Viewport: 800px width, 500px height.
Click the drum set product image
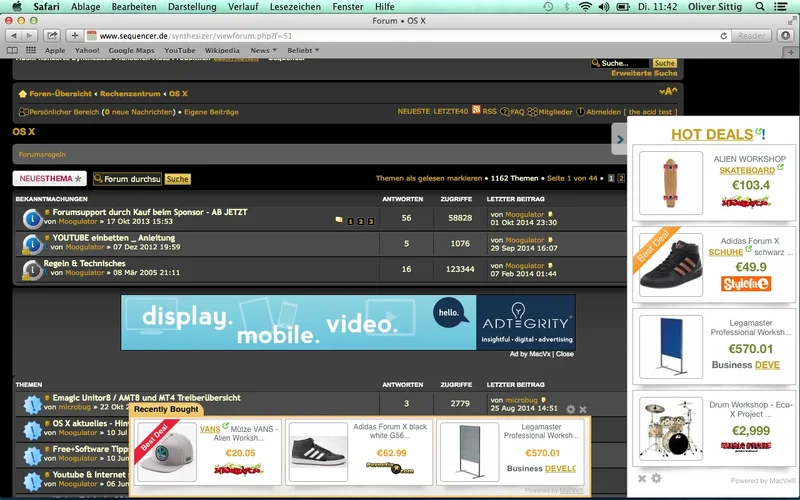tap(670, 429)
